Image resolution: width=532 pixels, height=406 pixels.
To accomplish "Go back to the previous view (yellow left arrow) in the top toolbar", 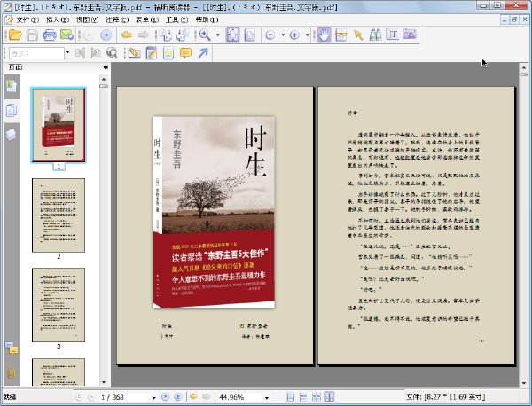I will (x=127, y=35).
